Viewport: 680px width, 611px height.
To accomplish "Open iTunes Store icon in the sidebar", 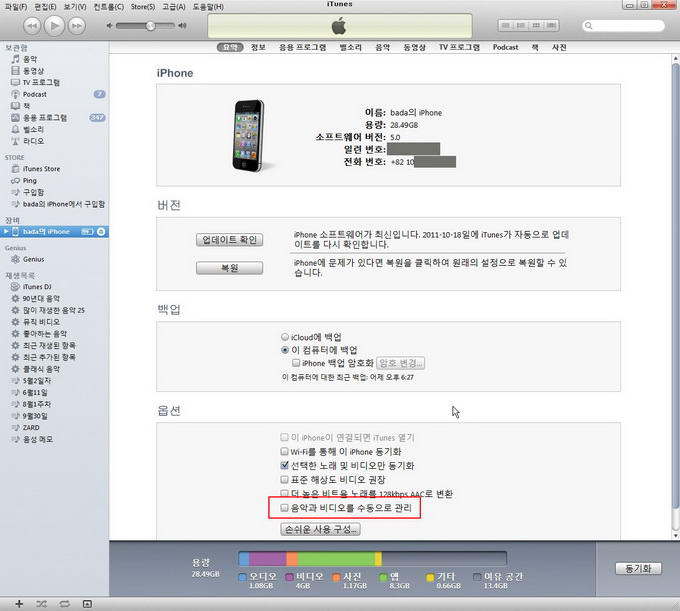I will [x=15, y=169].
